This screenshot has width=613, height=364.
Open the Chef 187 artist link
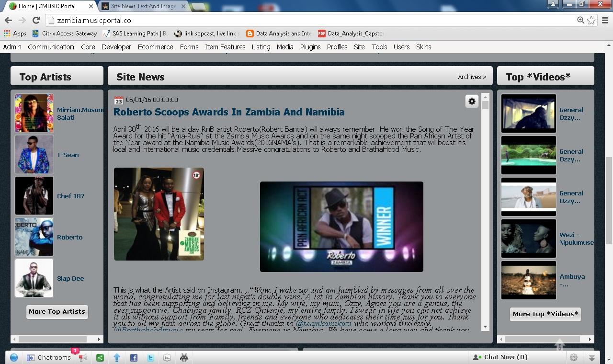tap(70, 196)
